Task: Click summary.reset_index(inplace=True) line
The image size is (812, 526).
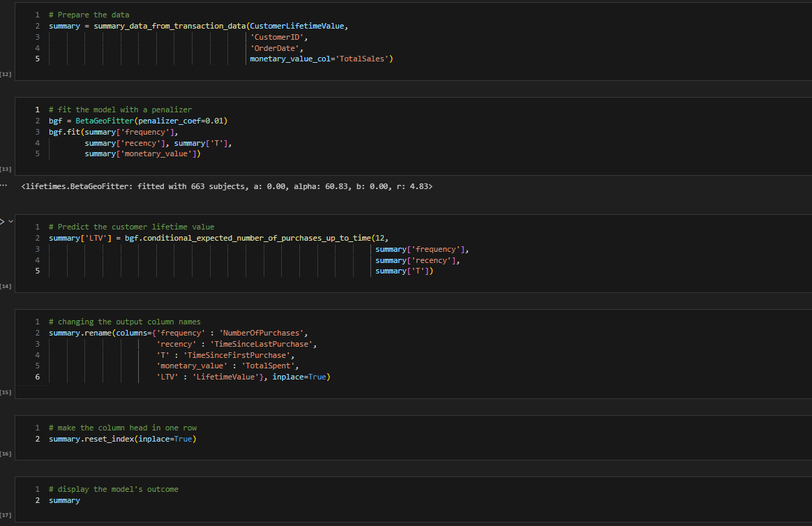Action: pos(122,439)
